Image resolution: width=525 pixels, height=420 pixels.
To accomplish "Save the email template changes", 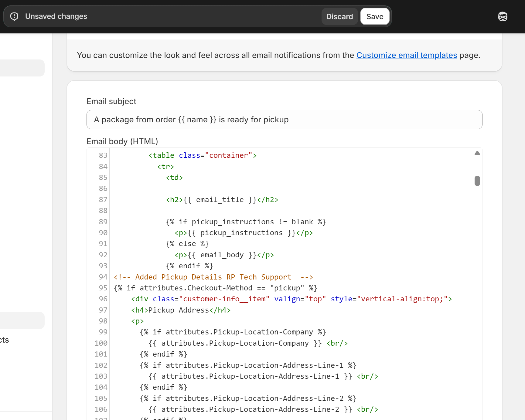I will 375,16.
